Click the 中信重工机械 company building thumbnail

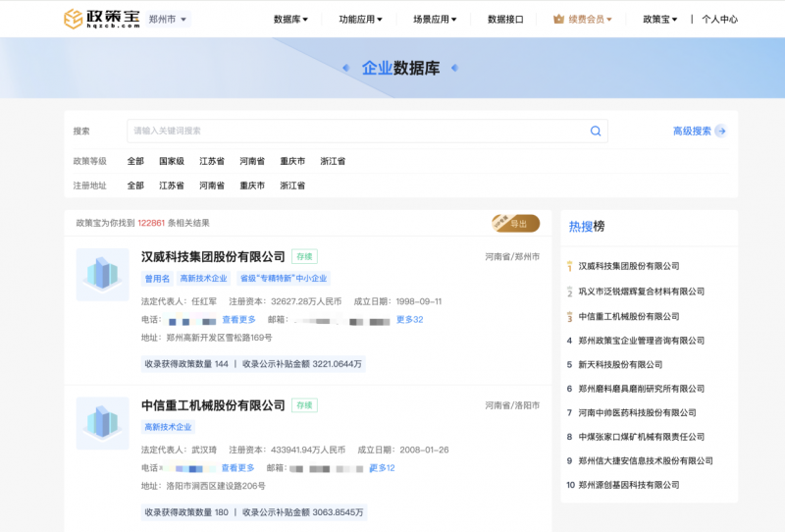click(x=103, y=423)
